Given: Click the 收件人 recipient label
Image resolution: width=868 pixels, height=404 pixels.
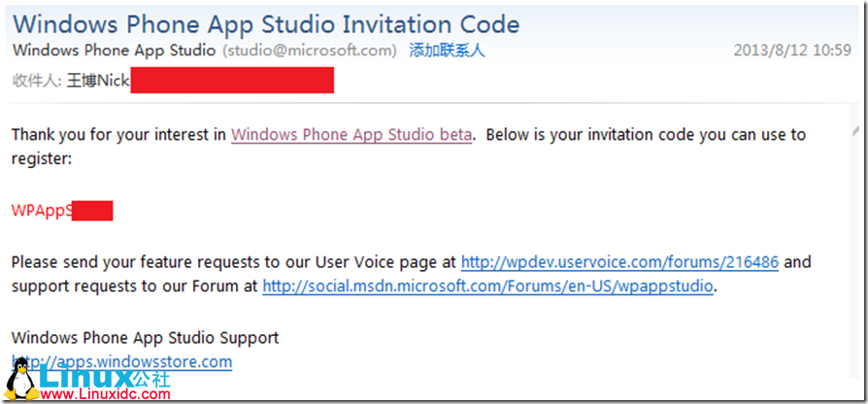Looking at the screenshot, I should coord(37,82).
